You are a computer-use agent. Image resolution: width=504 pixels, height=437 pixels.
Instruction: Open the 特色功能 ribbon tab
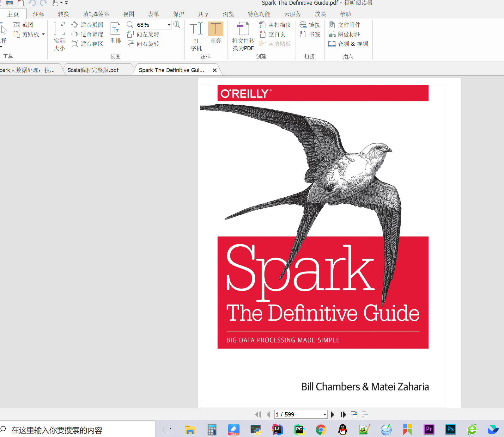[259, 14]
